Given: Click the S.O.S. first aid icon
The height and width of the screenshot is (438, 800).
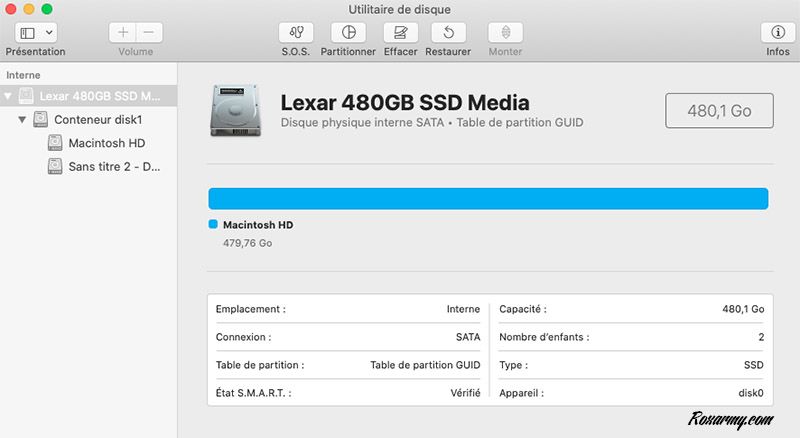Looking at the screenshot, I should tap(296, 32).
